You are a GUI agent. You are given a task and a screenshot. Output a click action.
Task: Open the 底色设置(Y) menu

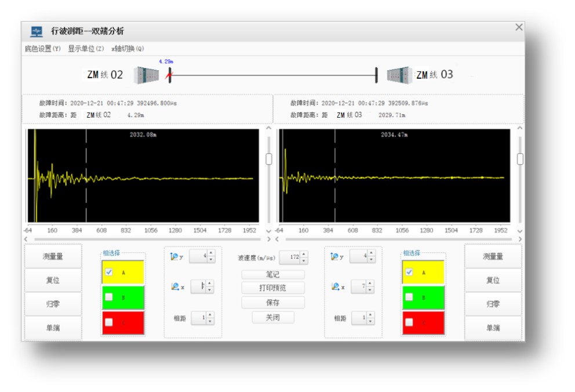pyautogui.click(x=42, y=48)
